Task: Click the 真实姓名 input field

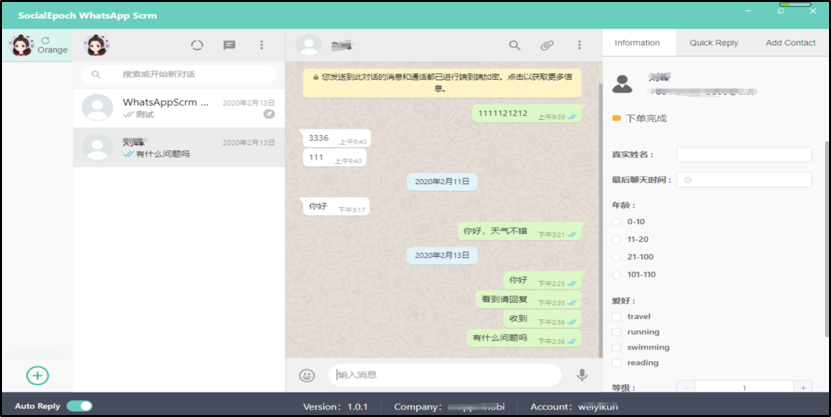Action: pyautogui.click(x=744, y=154)
